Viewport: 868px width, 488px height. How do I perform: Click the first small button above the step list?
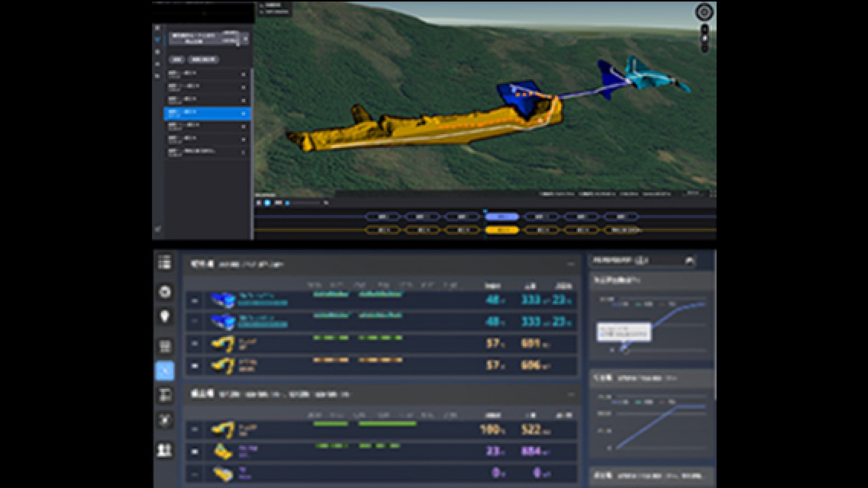tap(177, 60)
